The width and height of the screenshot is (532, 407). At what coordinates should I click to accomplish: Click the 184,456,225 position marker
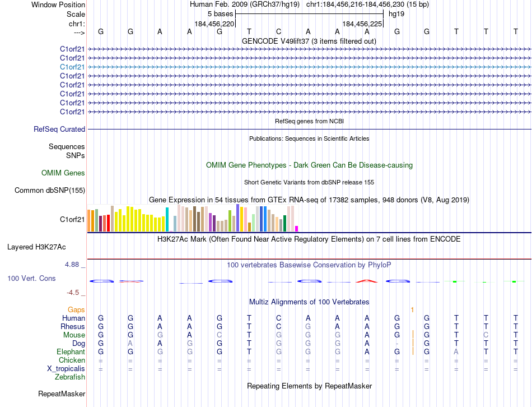[x=362, y=24]
